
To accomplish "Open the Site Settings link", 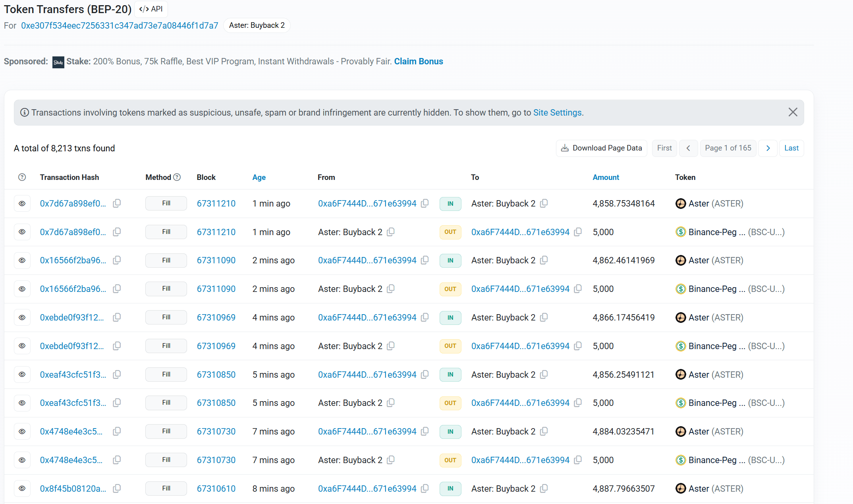I will tap(557, 112).
